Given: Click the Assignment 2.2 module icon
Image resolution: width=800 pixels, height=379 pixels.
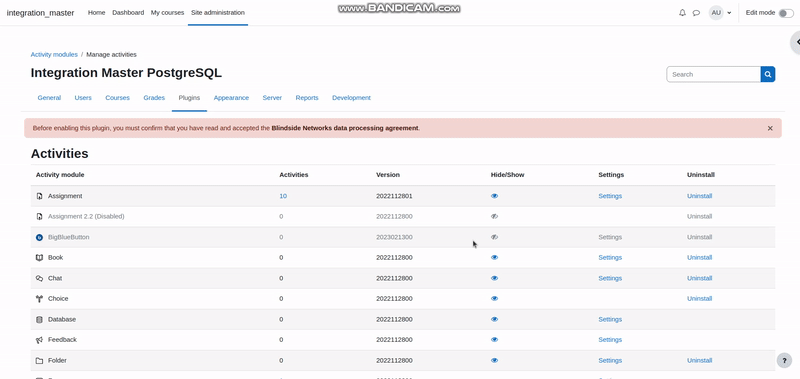Looking at the screenshot, I should tap(39, 216).
